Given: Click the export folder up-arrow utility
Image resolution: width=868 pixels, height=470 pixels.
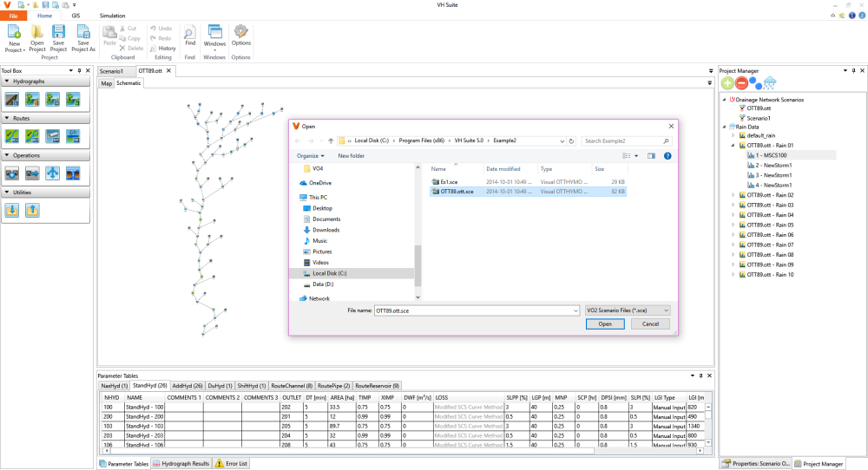Looking at the screenshot, I should [x=32, y=210].
